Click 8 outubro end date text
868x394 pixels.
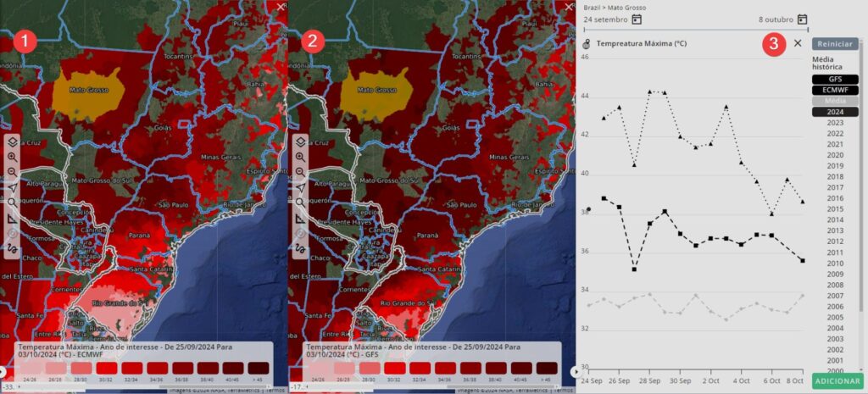pyautogui.click(x=776, y=19)
